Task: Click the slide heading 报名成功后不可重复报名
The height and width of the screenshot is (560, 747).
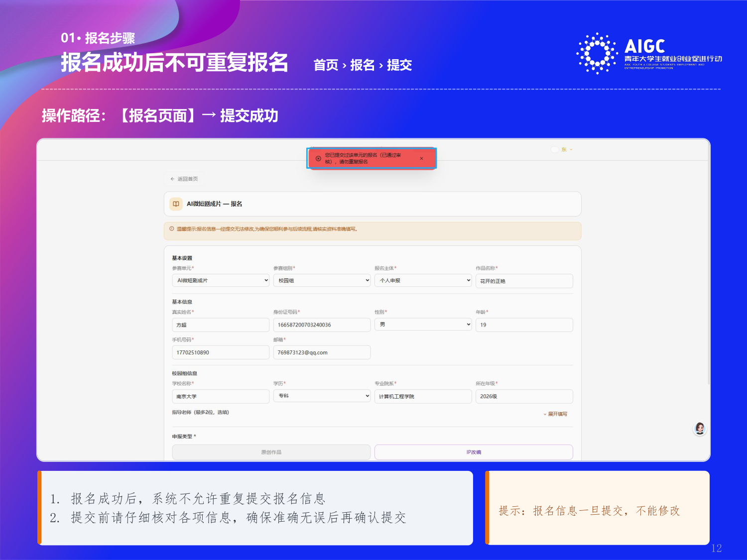Action: (175, 63)
